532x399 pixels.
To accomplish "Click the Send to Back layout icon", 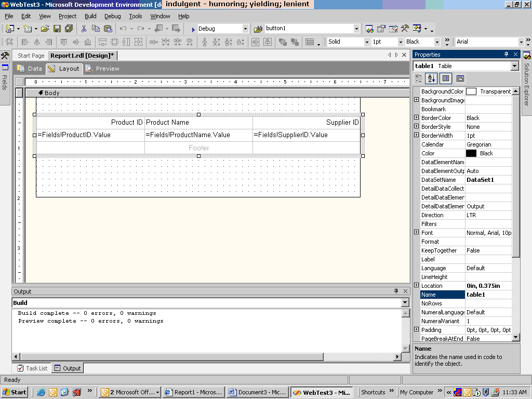I will tap(295, 42).
